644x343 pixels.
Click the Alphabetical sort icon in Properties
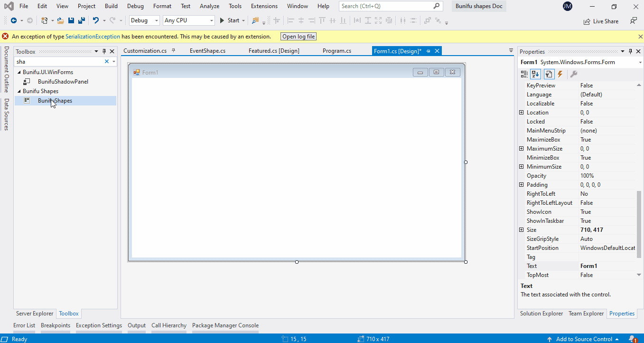tap(535, 74)
